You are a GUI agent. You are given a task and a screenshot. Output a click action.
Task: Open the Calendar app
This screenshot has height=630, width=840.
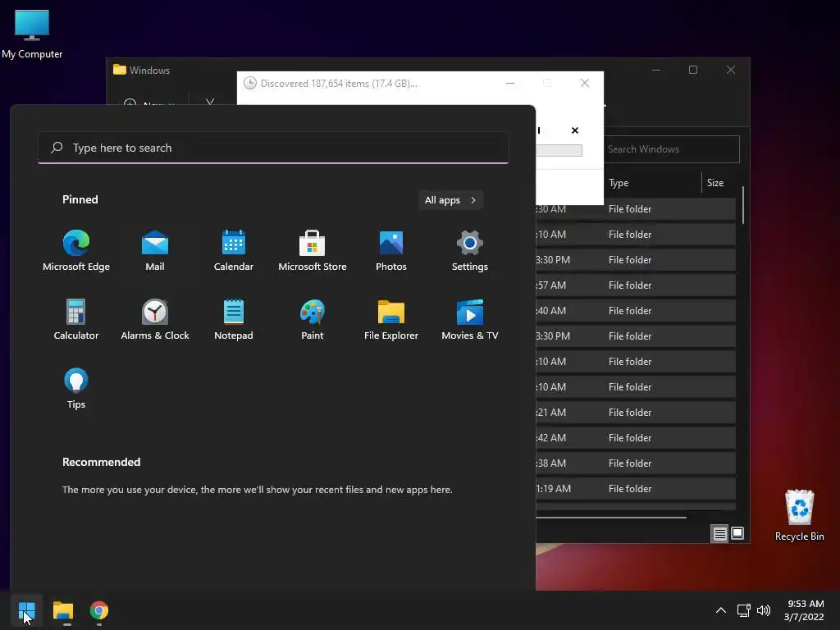point(234,251)
